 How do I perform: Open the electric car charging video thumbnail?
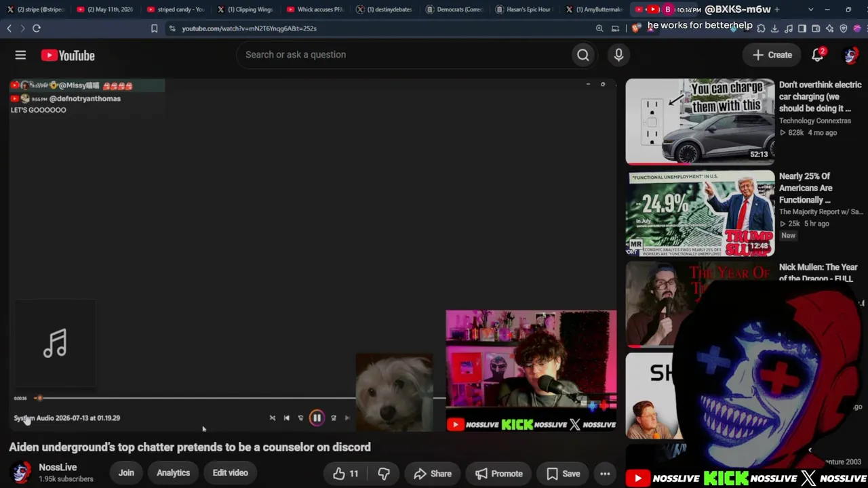(700, 121)
